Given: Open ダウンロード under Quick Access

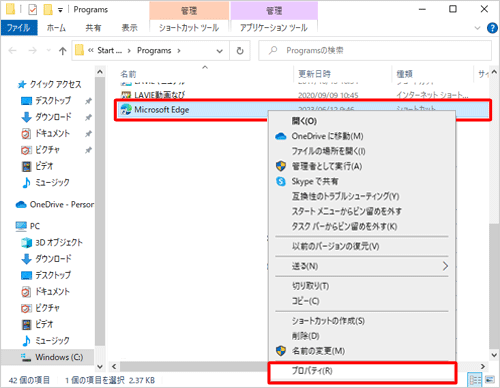Looking at the screenshot, I should coord(47,117).
